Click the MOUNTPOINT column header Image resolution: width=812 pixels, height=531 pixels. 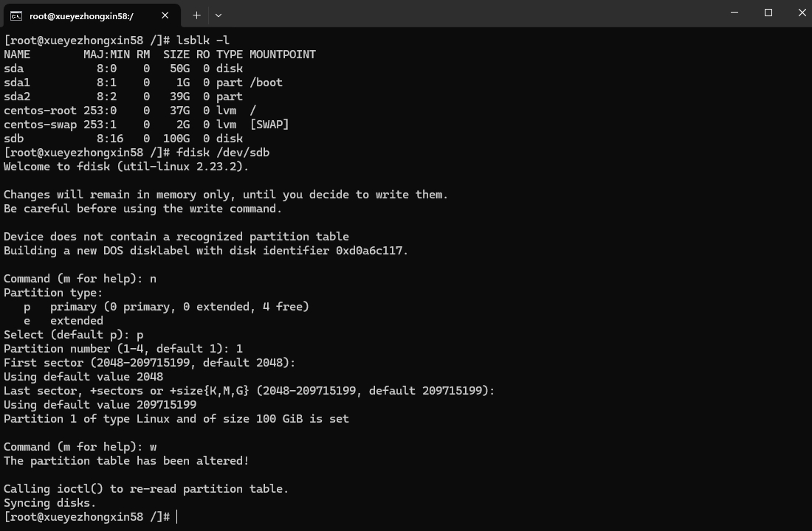[282, 55]
